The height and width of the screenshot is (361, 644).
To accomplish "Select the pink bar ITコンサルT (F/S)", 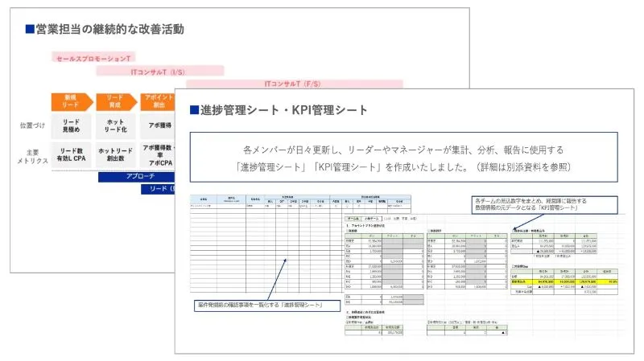I will tap(294, 84).
